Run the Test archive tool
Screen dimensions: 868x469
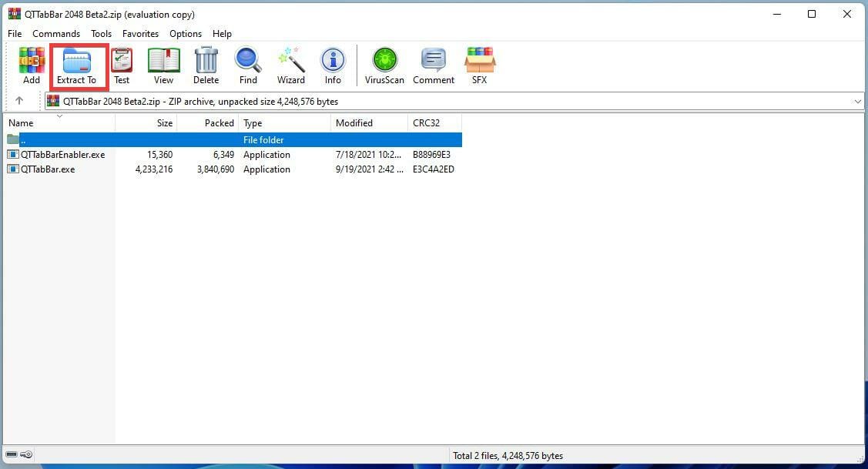121,65
